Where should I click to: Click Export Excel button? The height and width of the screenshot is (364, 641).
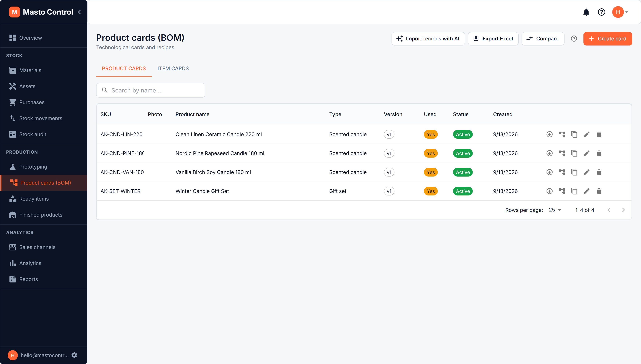pyautogui.click(x=493, y=39)
